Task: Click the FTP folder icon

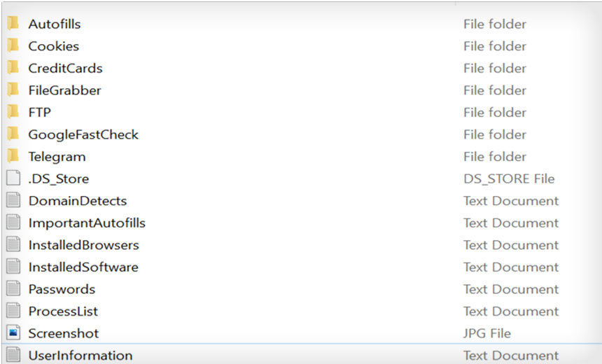Action: pos(13,112)
